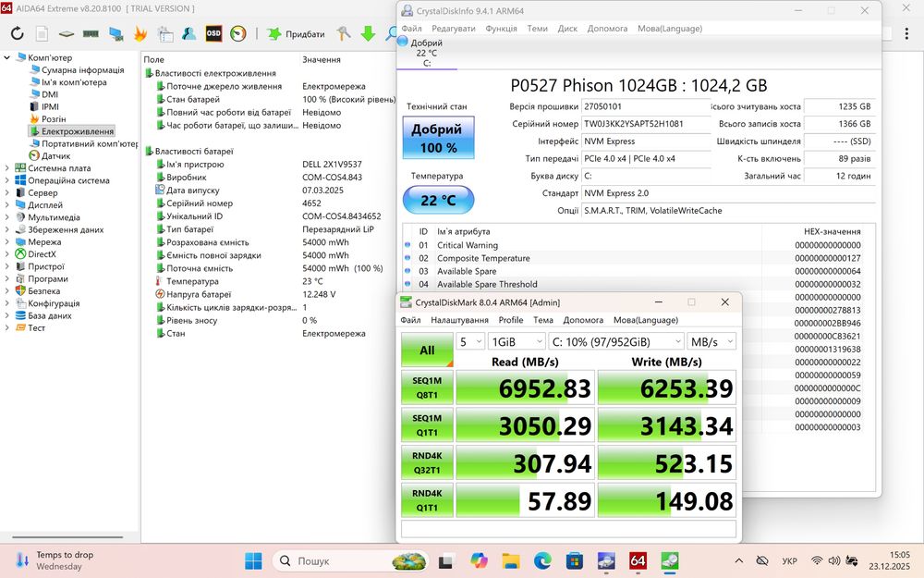The height and width of the screenshot is (578, 924).
Task: Expand the Мультимедіа tree node
Action: coord(7,217)
